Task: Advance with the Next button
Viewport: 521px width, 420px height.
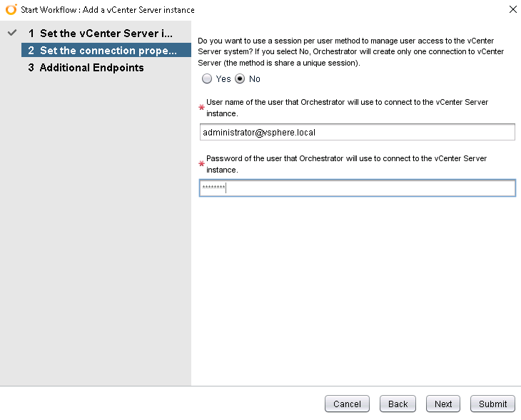Action: (443, 404)
